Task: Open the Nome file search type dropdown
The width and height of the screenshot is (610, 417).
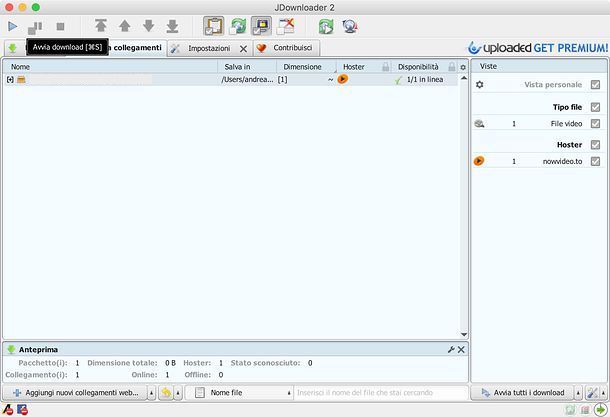Action: [240, 393]
